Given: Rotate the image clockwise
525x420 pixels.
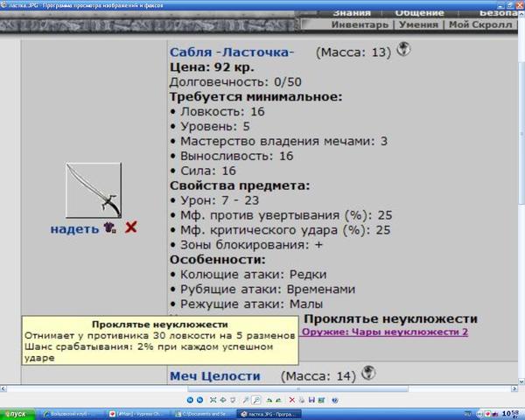Looking at the screenshot, I should click(x=269, y=400).
